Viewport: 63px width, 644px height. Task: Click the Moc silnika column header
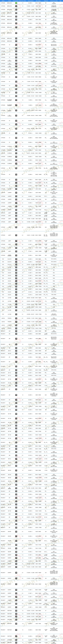[38, 1]
